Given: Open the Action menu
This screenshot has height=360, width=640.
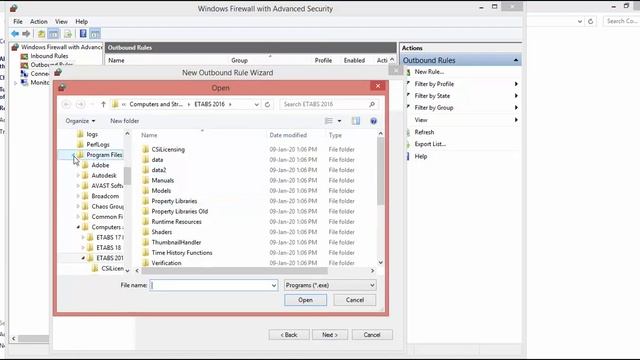Looking at the screenshot, I should point(39,21).
